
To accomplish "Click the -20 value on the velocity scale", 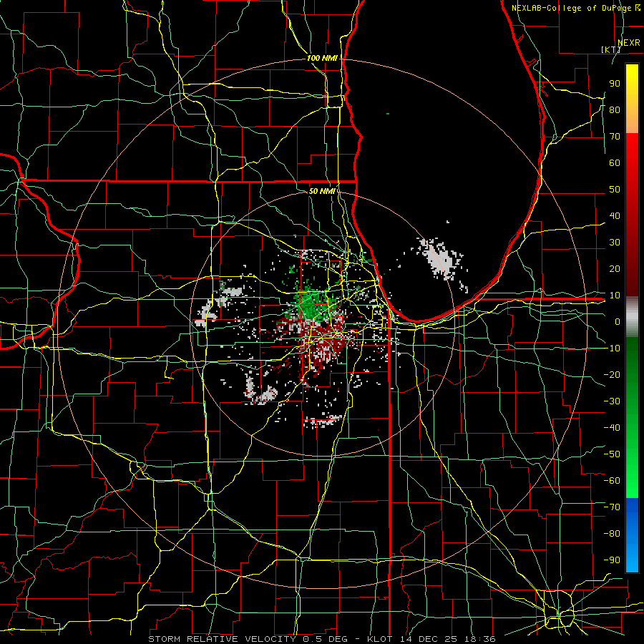I will click(612, 374).
